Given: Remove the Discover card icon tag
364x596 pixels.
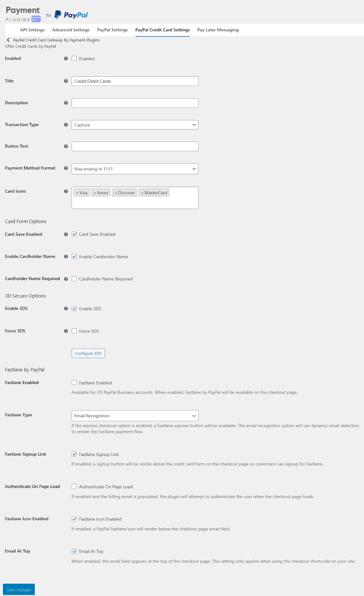Looking at the screenshot, I should click(x=116, y=193).
